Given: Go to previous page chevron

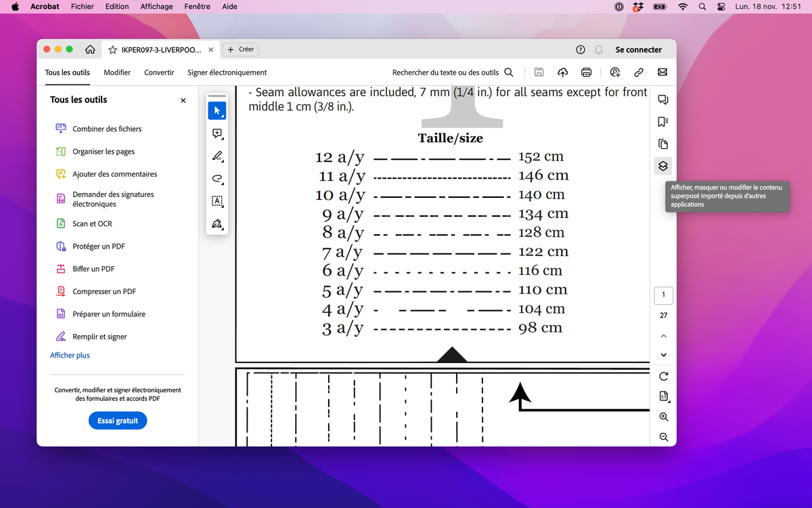Looking at the screenshot, I should [663, 336].
